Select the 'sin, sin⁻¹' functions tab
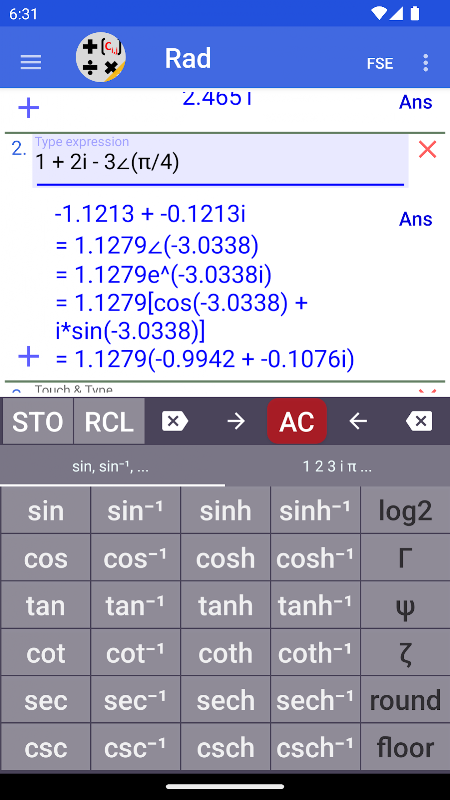 111,466
